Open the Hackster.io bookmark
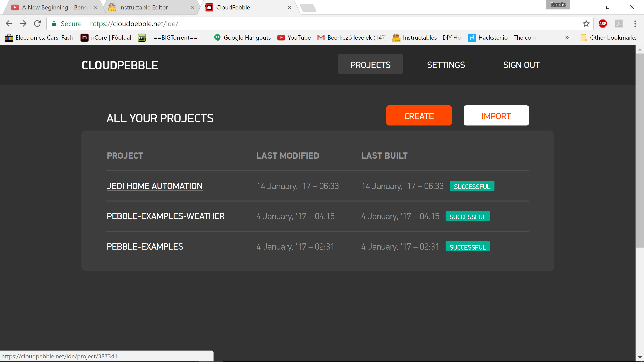The image size is (644, 362). point(502,37)
